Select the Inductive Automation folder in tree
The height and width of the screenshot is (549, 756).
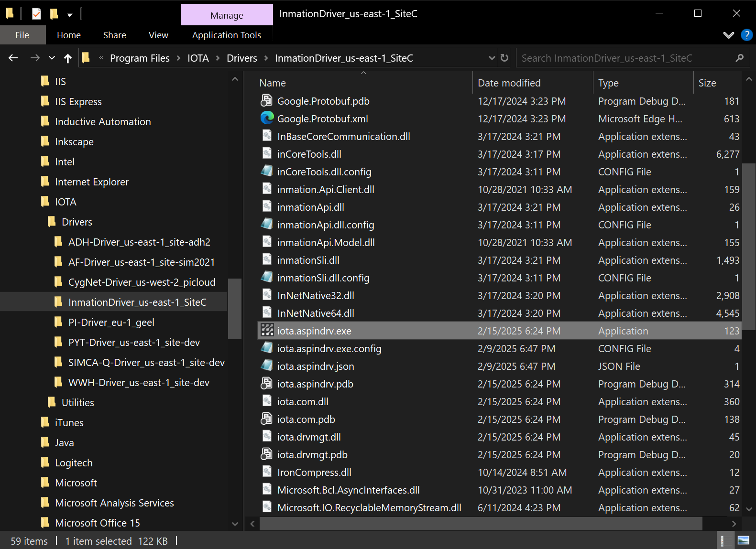pyautogui.click(x=103, y=121)
